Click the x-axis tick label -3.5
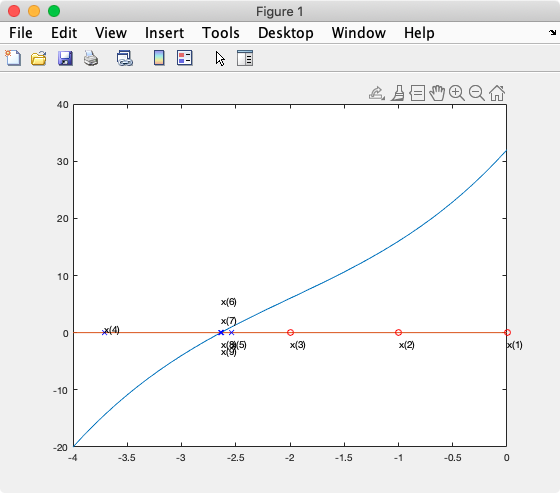The height and width of the screenshot is (493, 560). 127,458
